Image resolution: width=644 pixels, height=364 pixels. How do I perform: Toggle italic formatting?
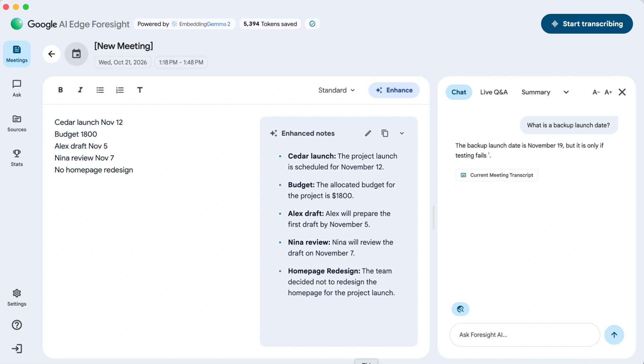coord(80,90)
